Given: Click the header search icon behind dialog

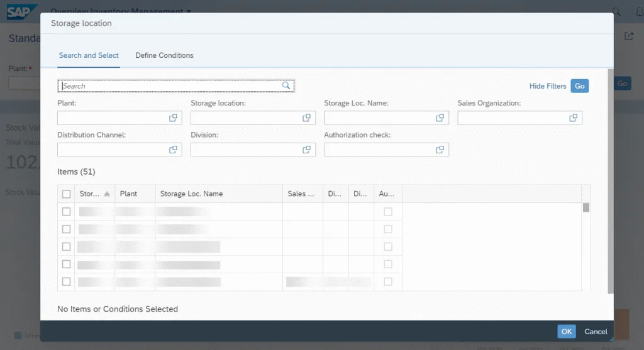Looking at the screenshot, I should (x=616, y=12).
